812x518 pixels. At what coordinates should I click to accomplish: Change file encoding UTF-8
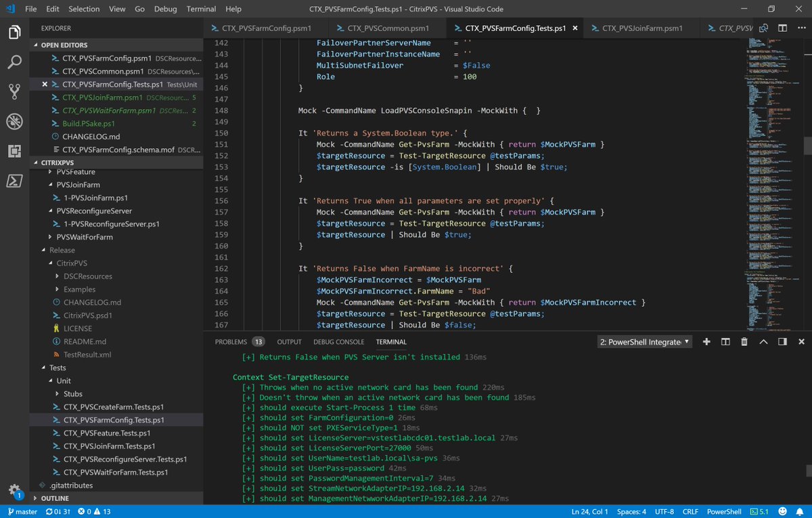point(666,511)
